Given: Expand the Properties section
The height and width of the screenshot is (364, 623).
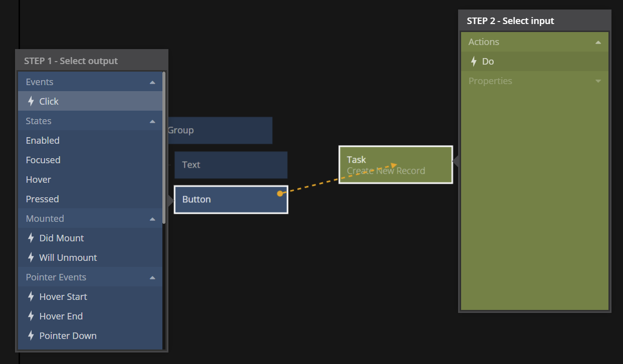Looking at the screenshot, I should (x=598, y=81).
